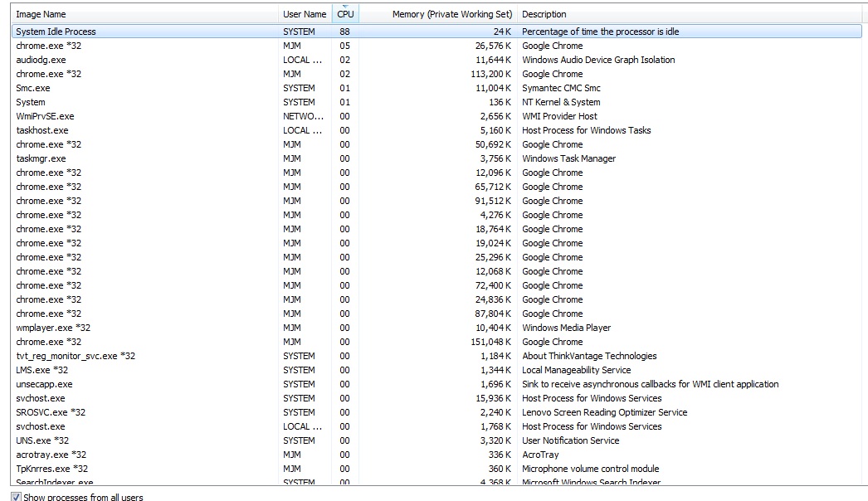
Task: Click the 25,296 K memory value
Action: coord(493,257)
